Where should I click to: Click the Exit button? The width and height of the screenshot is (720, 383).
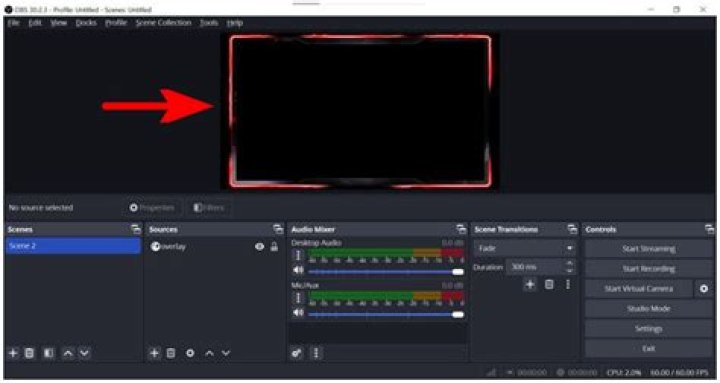point(649,349)
